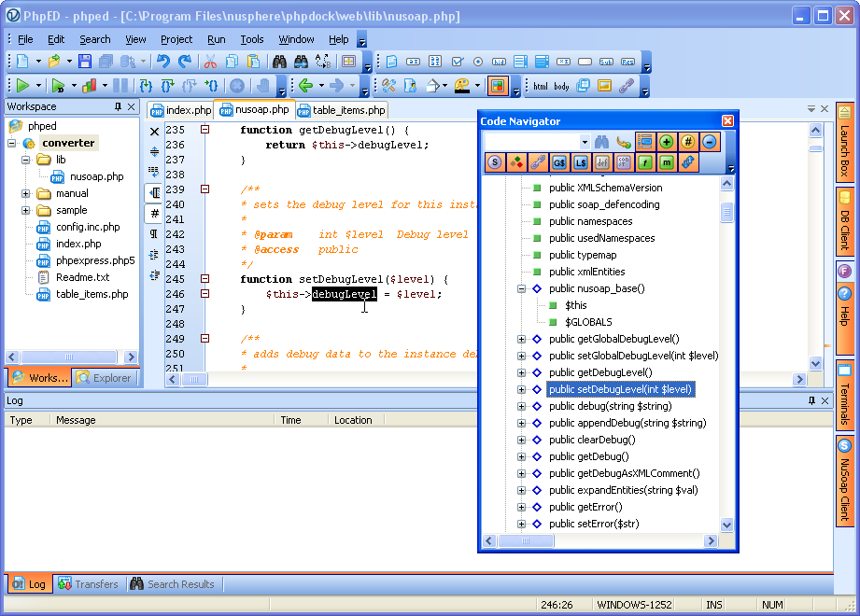Expand the 'manual' folder in Workspace
860x616 pixels.
click(26, 193)
